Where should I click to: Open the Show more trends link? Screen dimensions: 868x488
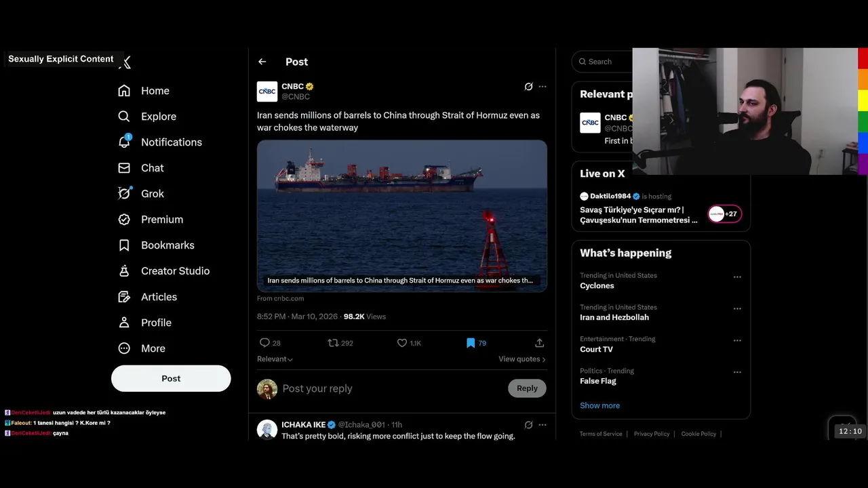[x=599, y=406]
